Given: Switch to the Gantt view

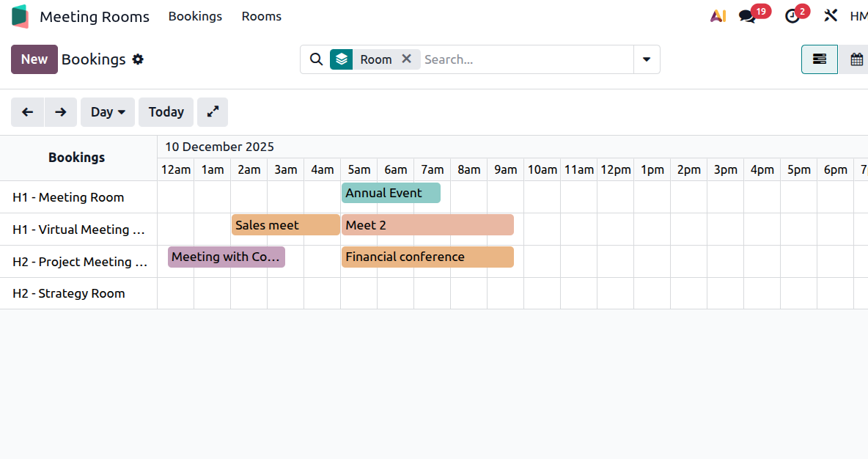Looking at the screenshot, I should (x=820, y=59).
